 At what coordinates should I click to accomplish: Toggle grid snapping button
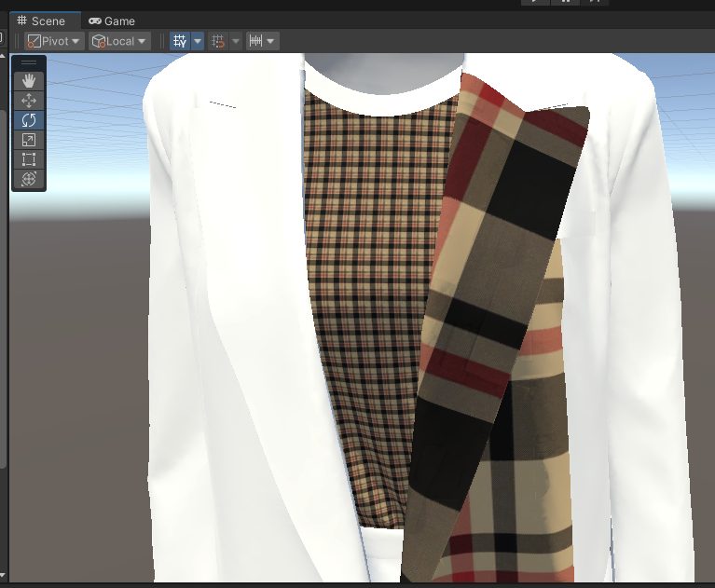click(x=218, y=41)
